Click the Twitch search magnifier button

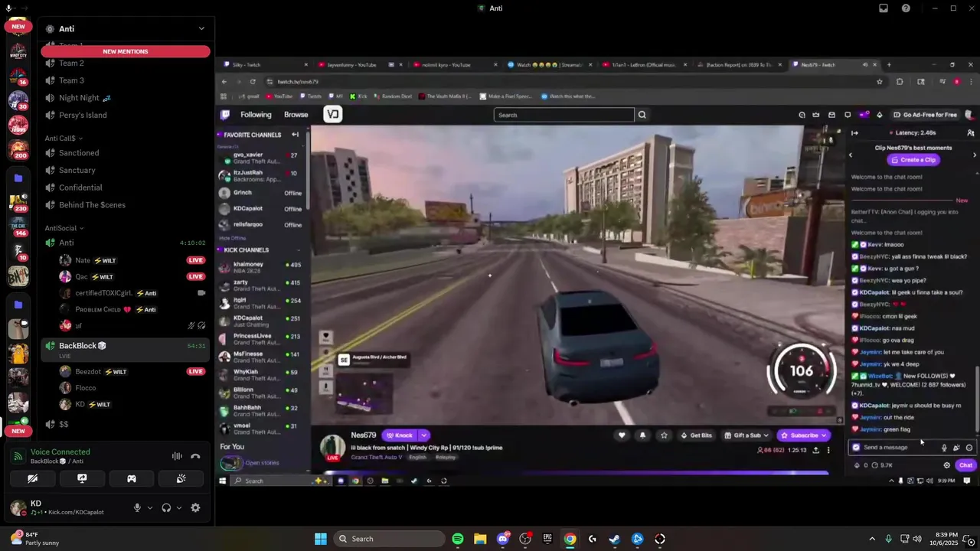pos(642,115)
